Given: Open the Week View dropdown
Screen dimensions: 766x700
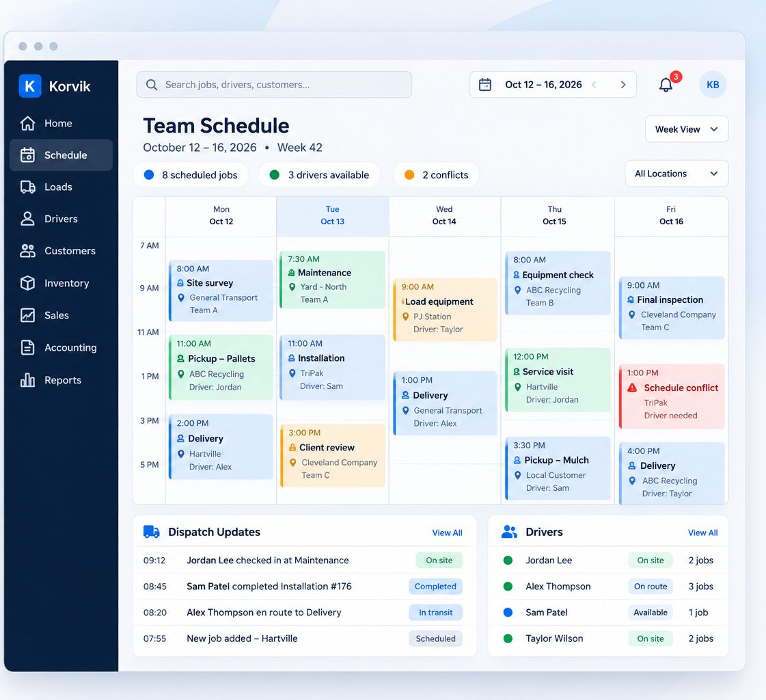Looking at the screenshot, I should click(686, 129).
